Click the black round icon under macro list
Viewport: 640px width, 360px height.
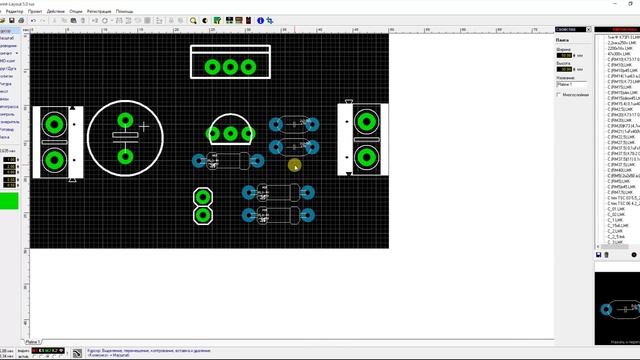tap(634, 255)
